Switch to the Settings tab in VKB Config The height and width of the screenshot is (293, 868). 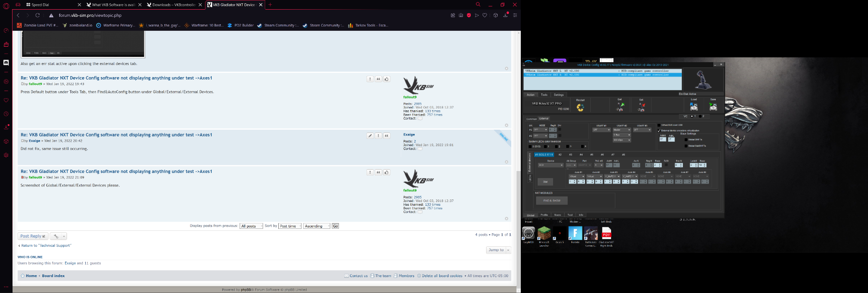point(559,95)
